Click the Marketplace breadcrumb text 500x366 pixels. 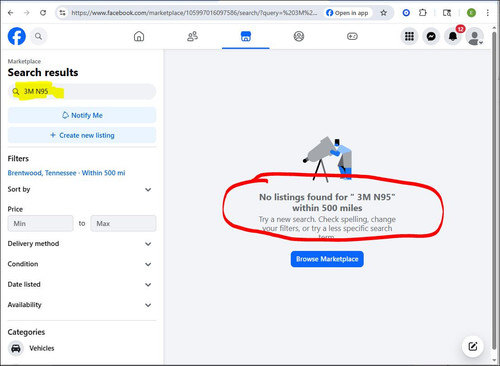pos(24,61)
